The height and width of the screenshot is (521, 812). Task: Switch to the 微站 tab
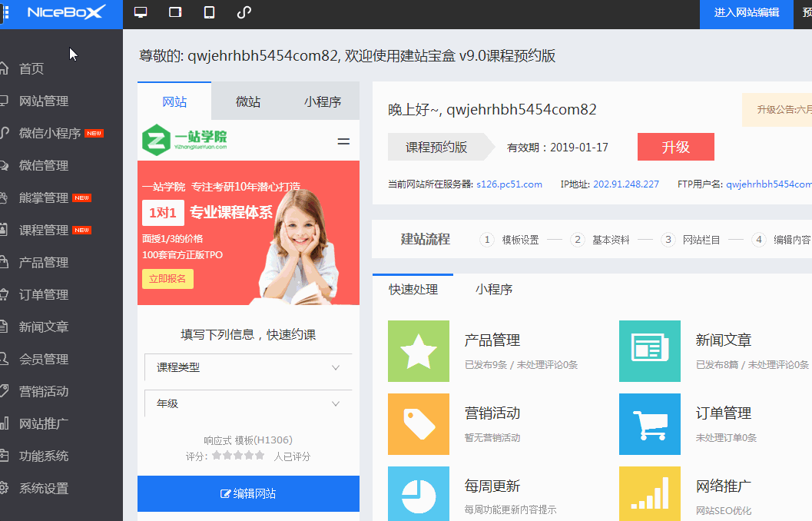pos(247,101)
